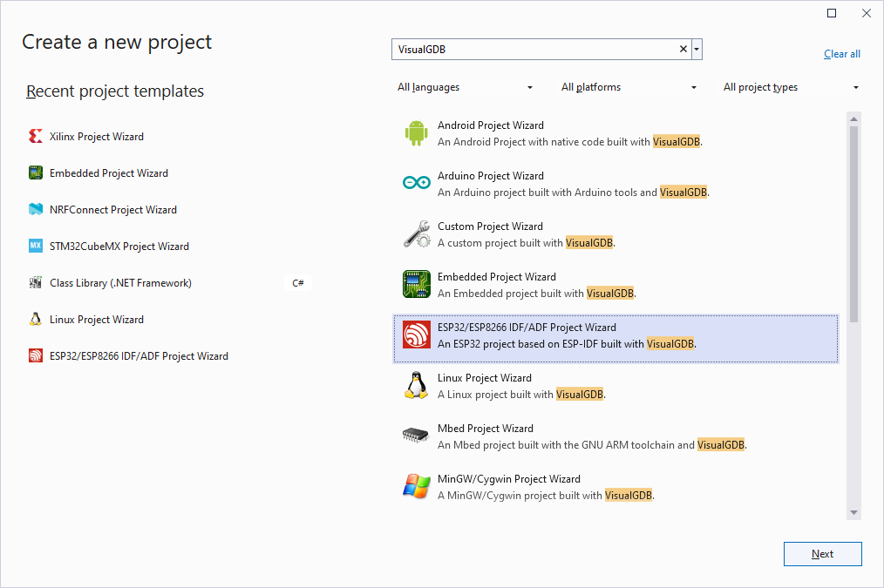Open the All project types dropdown
884x588 pixels.
791,87
